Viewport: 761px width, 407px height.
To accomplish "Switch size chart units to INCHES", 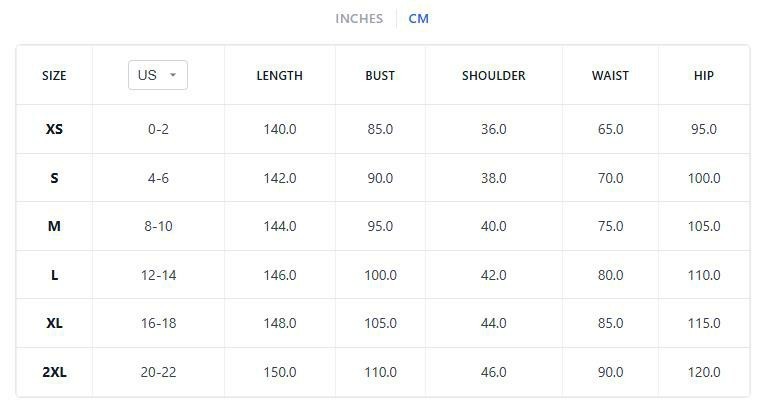I will [x=359, y=18].
